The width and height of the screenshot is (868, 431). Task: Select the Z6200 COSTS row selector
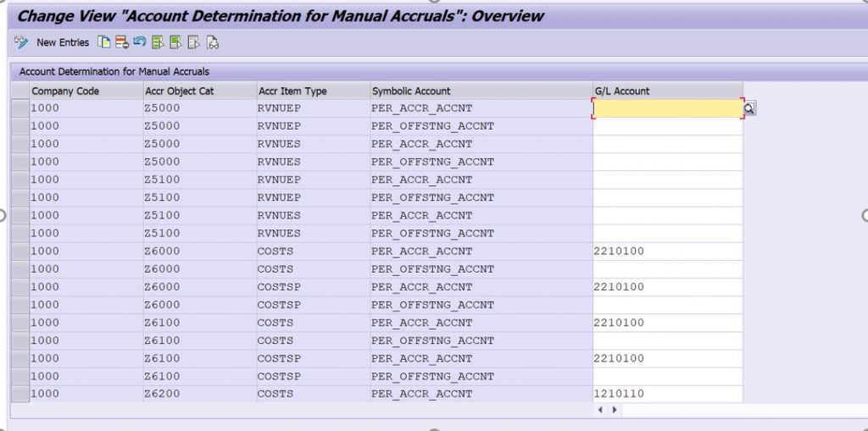coord(20,394)
